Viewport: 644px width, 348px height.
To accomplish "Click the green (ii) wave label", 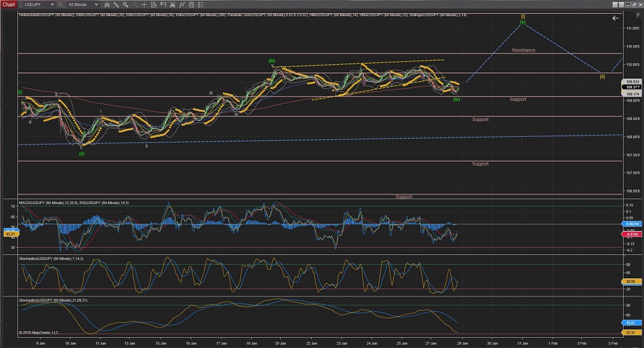I will (x=82, y=154).
